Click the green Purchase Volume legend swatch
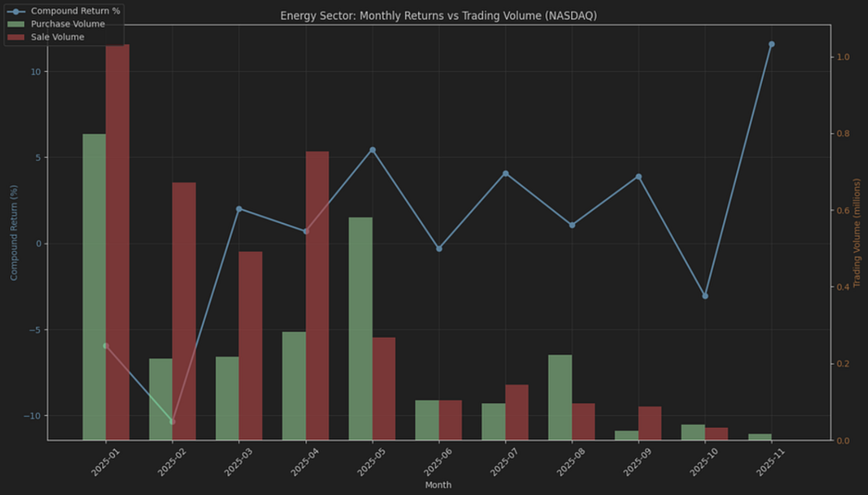 [16, 24]
